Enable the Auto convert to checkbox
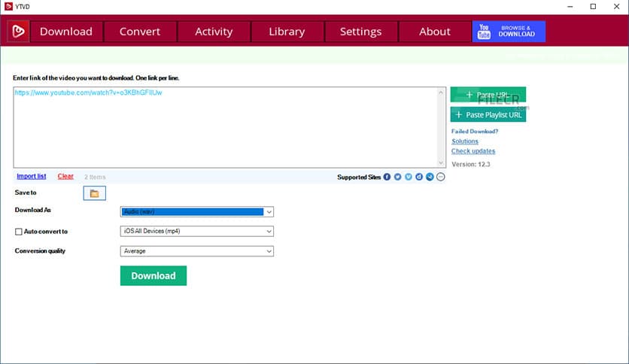 [19, 232]
